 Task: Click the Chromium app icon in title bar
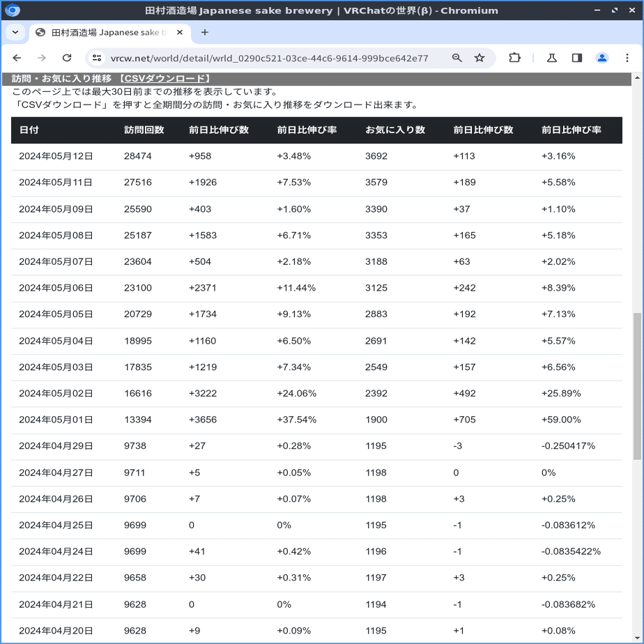click(x=13, y=10)
